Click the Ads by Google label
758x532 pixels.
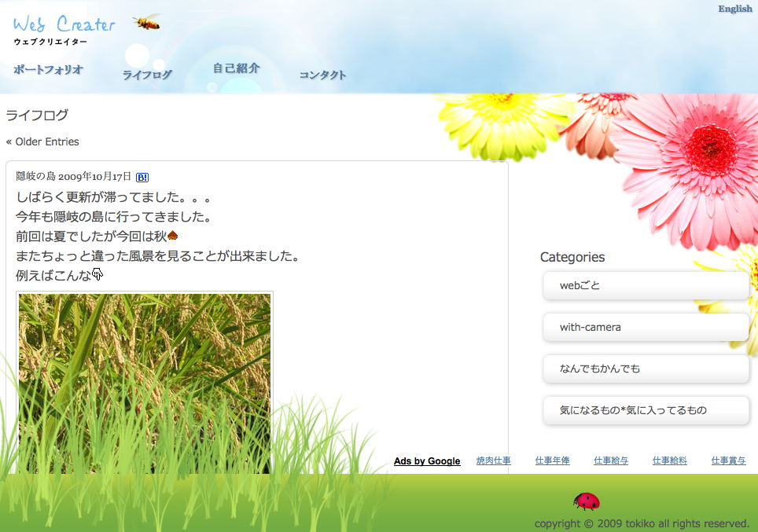(x=427, y=461)
